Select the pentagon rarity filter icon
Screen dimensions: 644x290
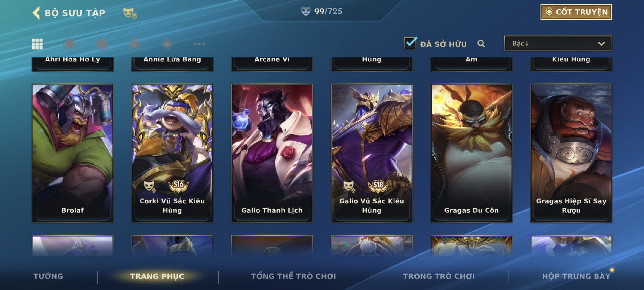click(x=135, y=44)
